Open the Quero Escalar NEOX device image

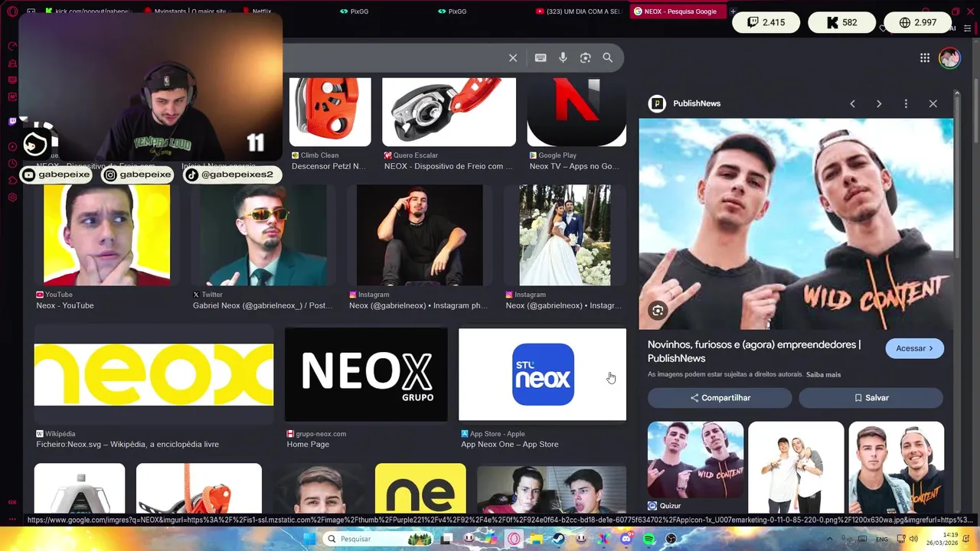pos(449,112)
